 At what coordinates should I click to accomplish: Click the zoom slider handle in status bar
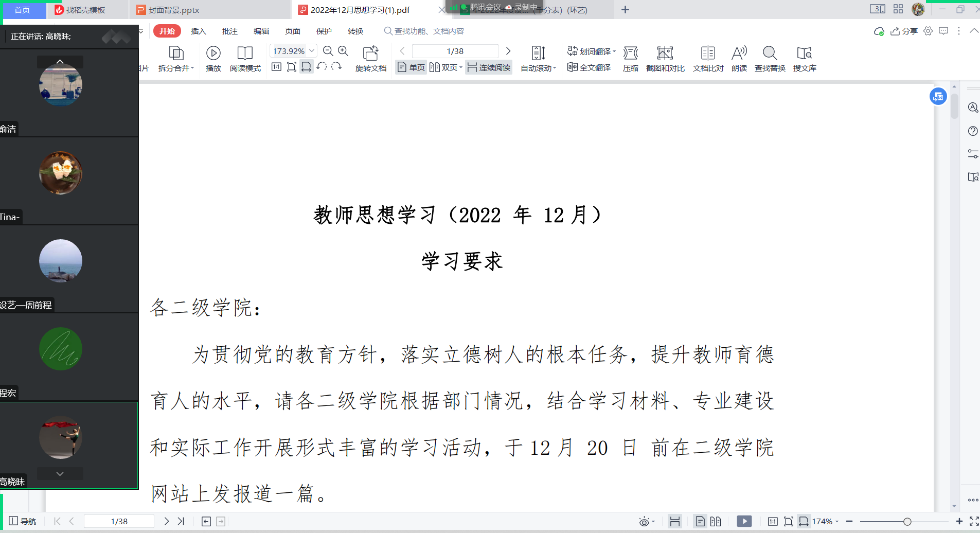click(x=907, y=522)
